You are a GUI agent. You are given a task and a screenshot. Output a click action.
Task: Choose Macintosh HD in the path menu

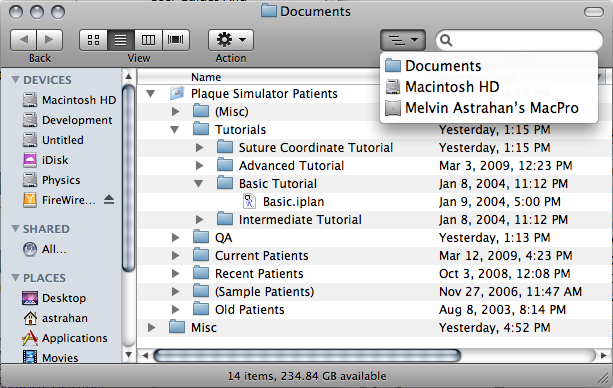(x=489, y=87)
